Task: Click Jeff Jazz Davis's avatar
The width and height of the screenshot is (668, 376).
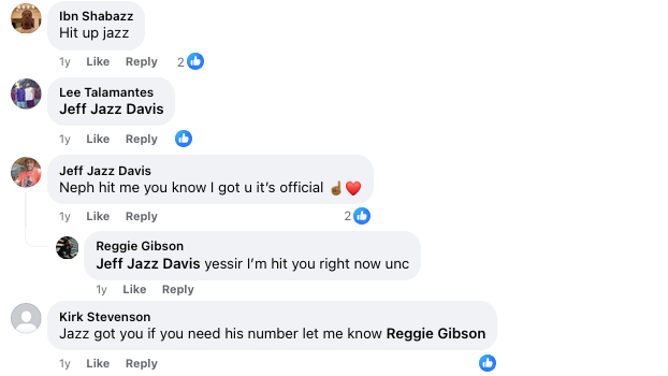Action: click(26, 172)
